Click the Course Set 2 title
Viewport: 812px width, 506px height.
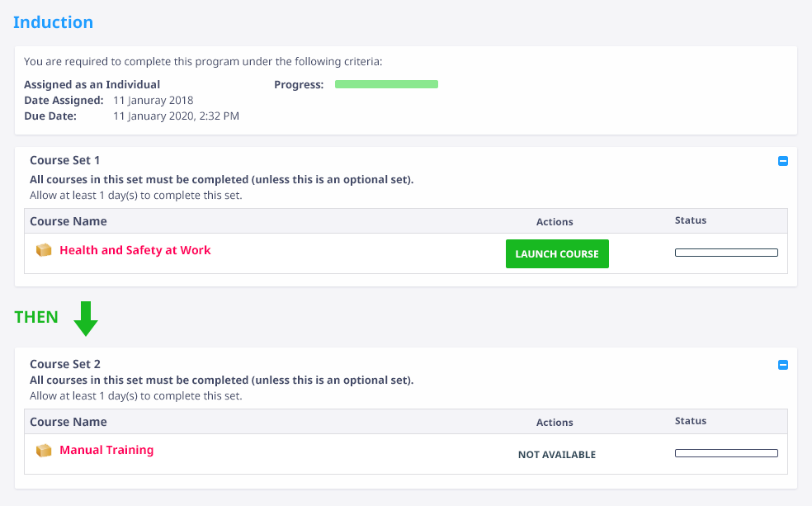(65, 363)
